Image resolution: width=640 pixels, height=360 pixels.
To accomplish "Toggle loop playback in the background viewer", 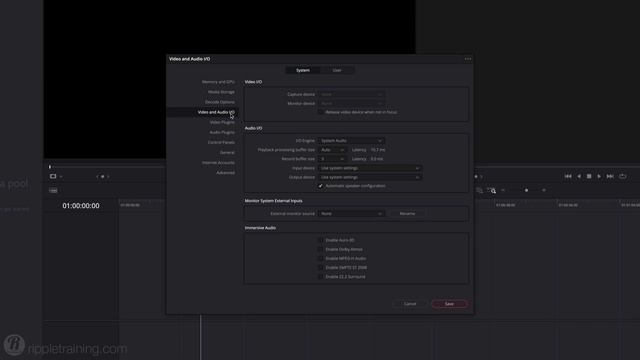I will [622, 176].
